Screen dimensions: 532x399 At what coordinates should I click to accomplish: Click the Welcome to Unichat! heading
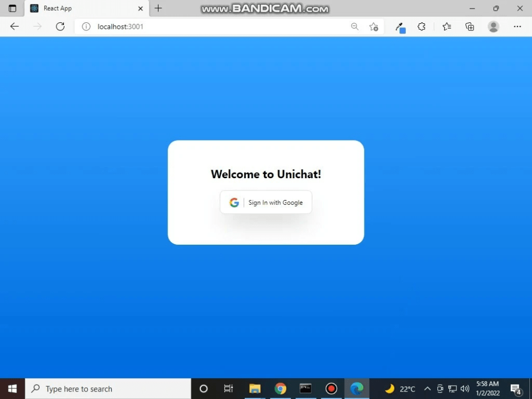point(265,174)
